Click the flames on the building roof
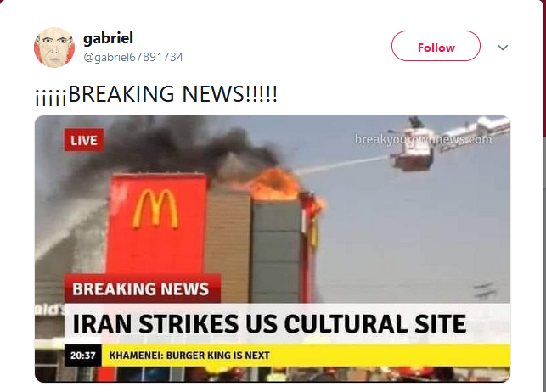The image size is (546, 392). 275,184
